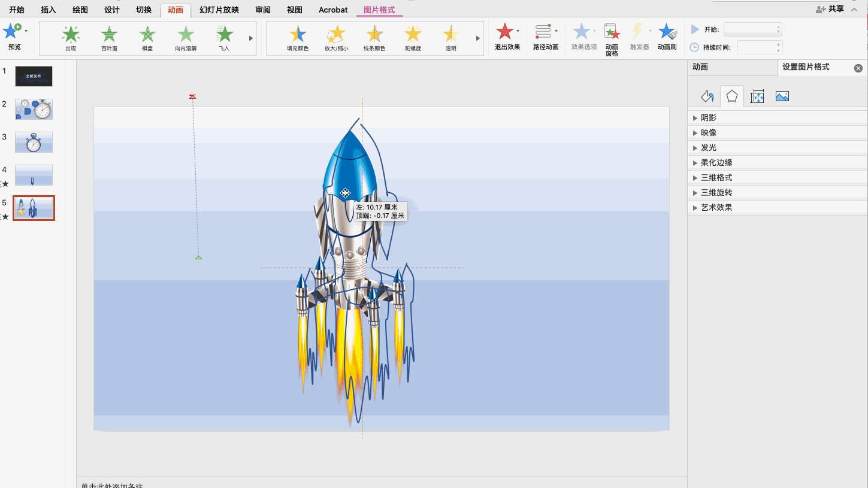Switch to the 设计 ribbon tab

(x=112, y=10)
